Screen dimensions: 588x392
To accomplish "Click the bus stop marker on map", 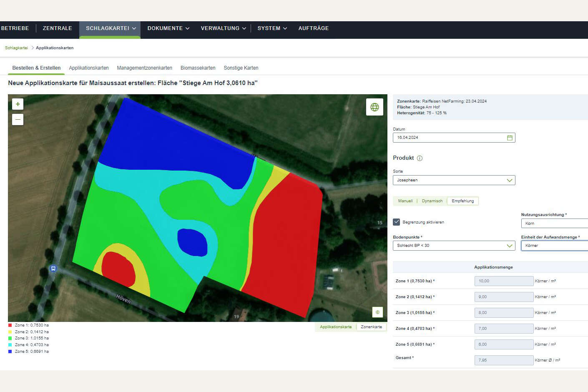I will (x=53, y=268).
